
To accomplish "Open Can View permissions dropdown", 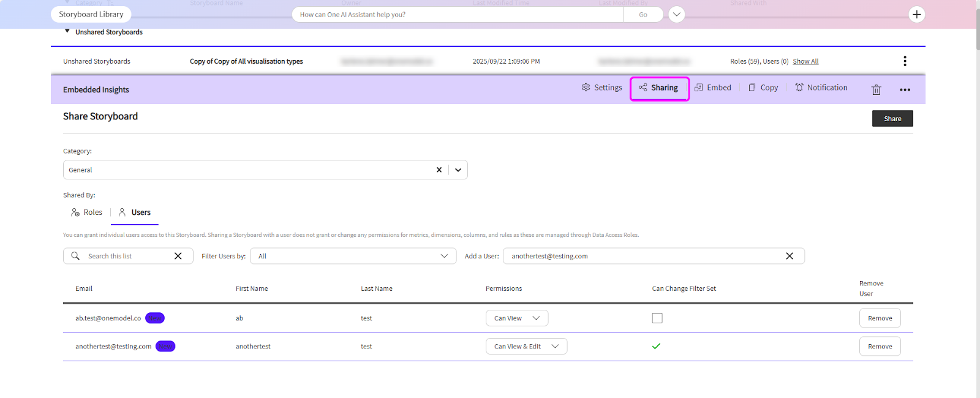I will point(516,318).
